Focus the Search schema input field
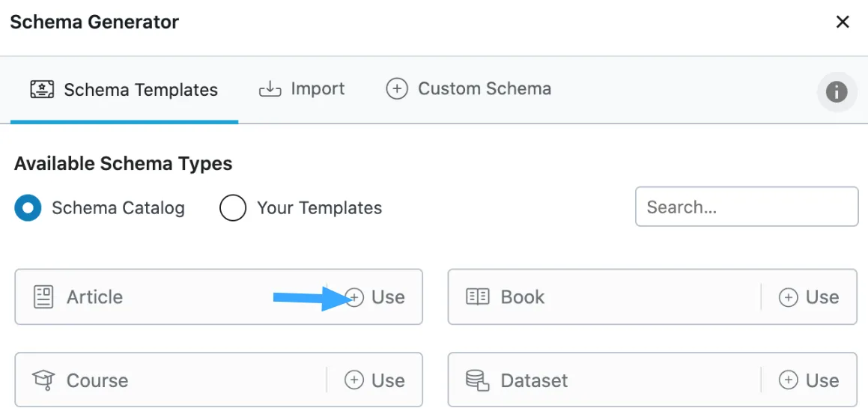The image size is (868, 414). 746,207
